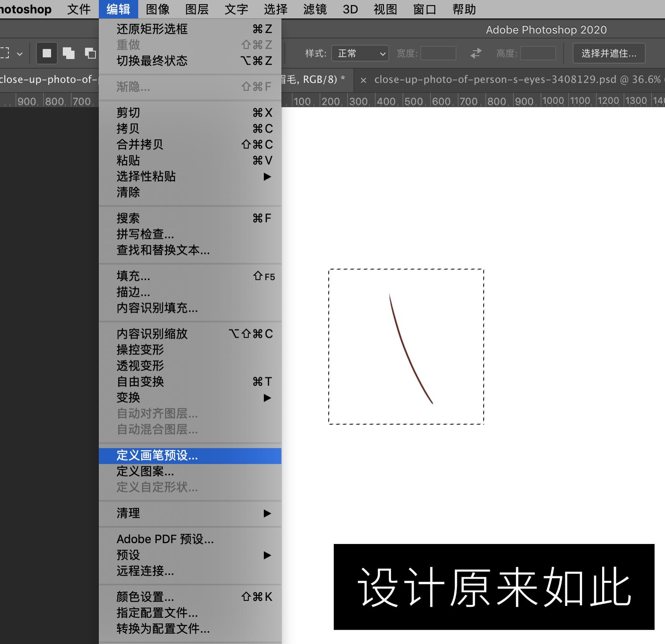Viewport: 665px width, 644px height.
Task: Open the 滤镜 menu
Action: tap(315, 9)
